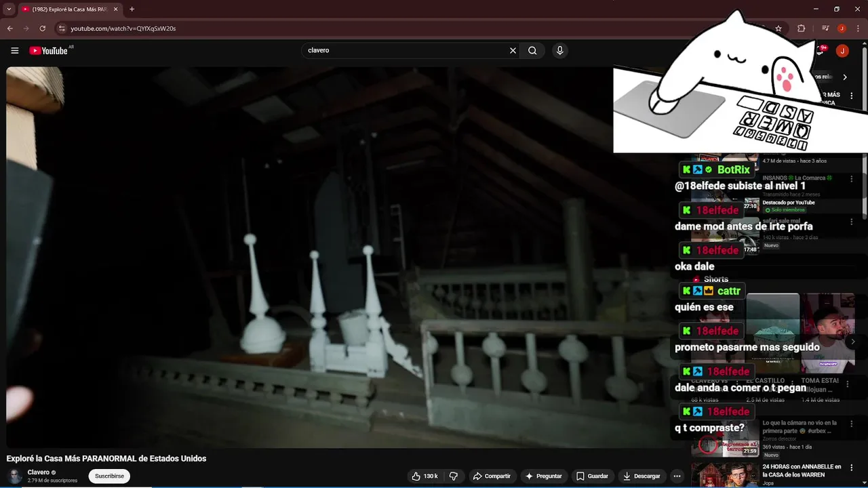Open the 24 HORAS con ANNABELLE video title
This screenshot has height=488, width=868.
click(802, 470)
